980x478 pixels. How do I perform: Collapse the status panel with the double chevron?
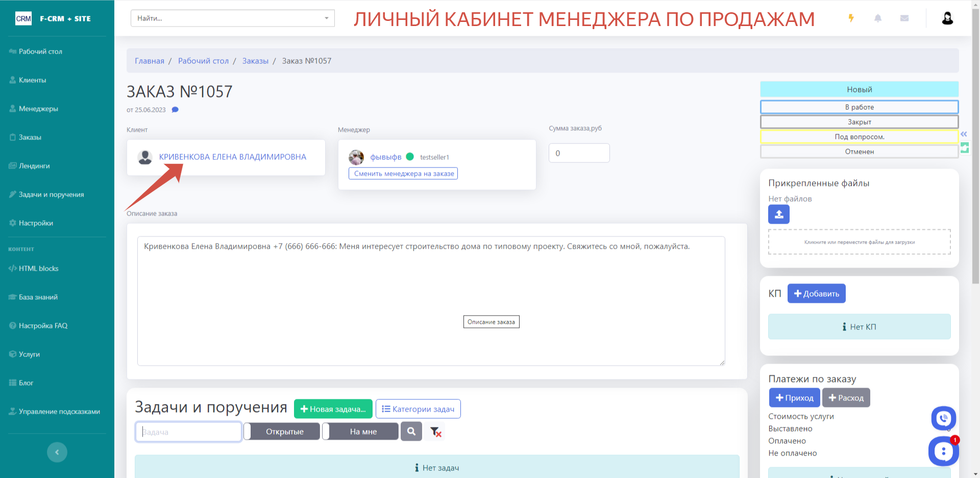pyautogui.click(x=964, y=134)
